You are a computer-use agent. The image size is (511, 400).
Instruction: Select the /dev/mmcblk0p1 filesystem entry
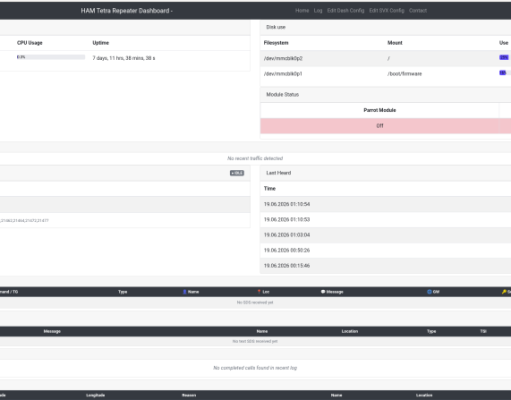pyautogui.click(x=283, y=74)
